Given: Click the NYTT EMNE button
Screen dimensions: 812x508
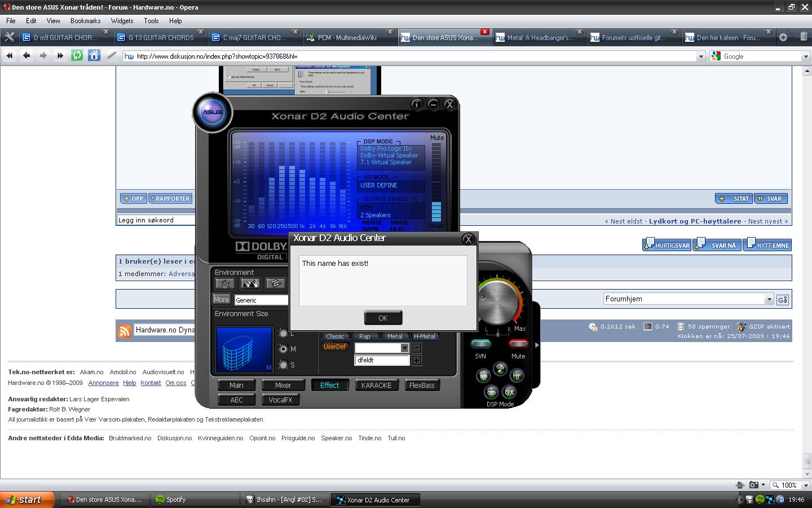Looking at the screenshot, I should [x=767, y=245].
